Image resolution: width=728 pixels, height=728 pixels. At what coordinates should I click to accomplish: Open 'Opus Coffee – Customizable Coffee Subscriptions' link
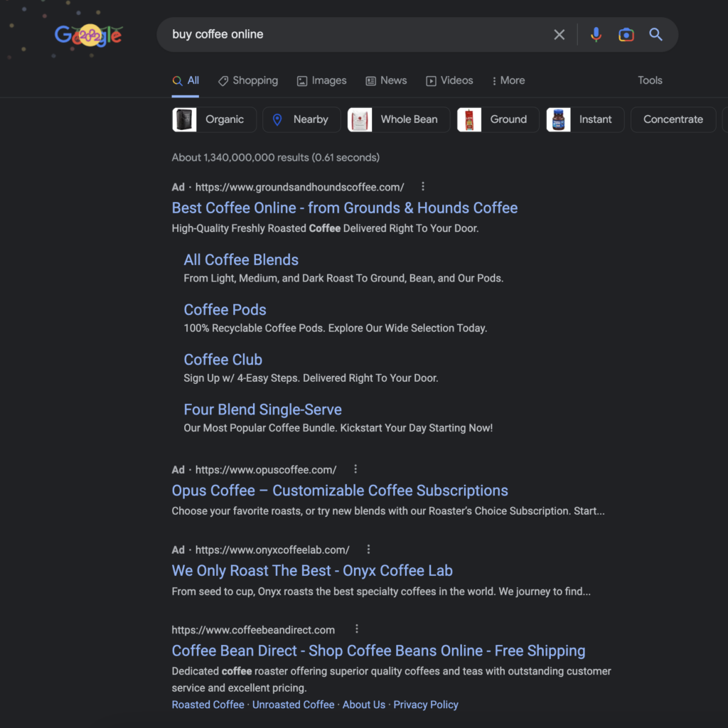(340, 491)
